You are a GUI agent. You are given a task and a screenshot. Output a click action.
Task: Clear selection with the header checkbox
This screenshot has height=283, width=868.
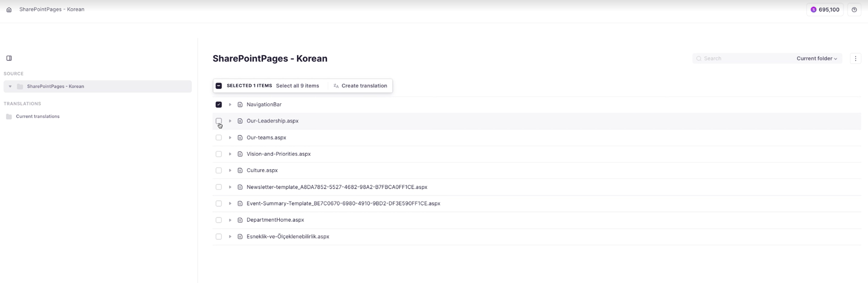pyautogui.click(x=219, y=86)
